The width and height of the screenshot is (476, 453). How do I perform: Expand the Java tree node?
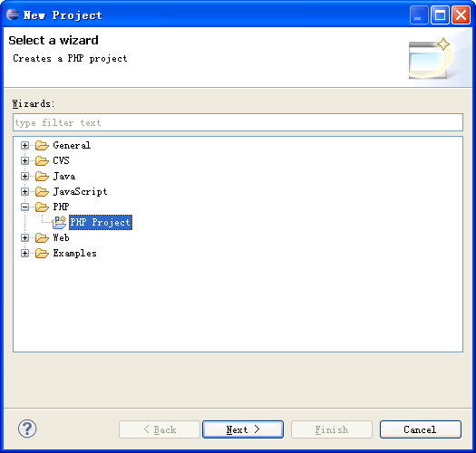tap(24, 177)
